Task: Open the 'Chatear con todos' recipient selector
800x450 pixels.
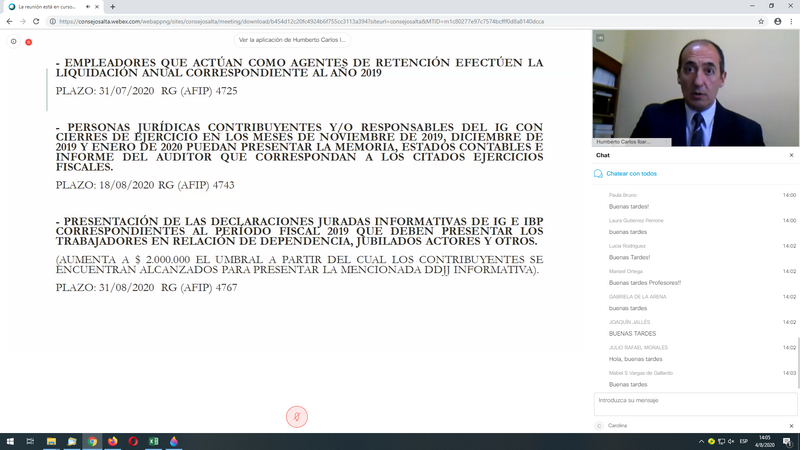Action: pos(626,173)
